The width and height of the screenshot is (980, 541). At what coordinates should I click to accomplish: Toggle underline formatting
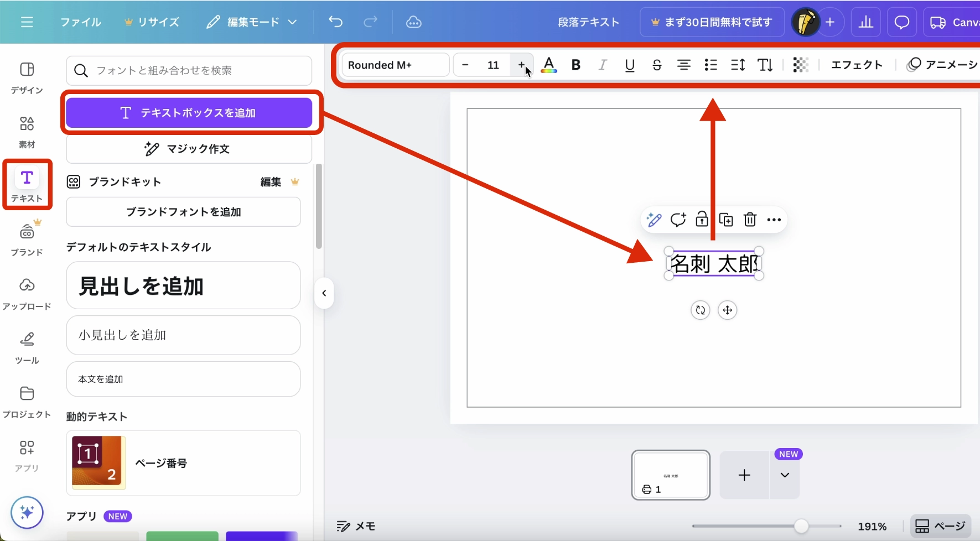630,65
